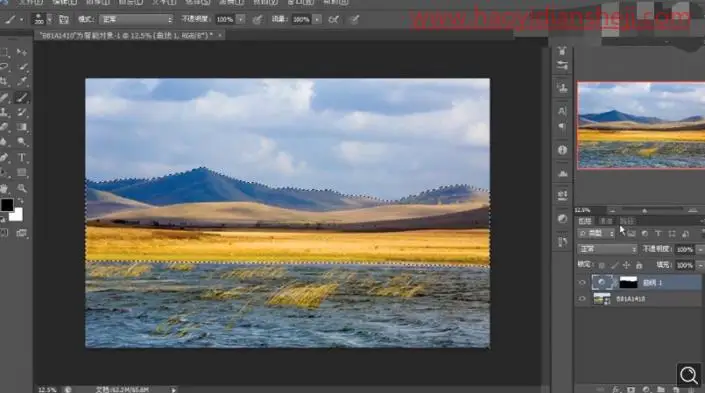This screenshot has height=393, width=705.
Task: Select the Rectangular Marquee tool
Action: click(x=4, y=52)
